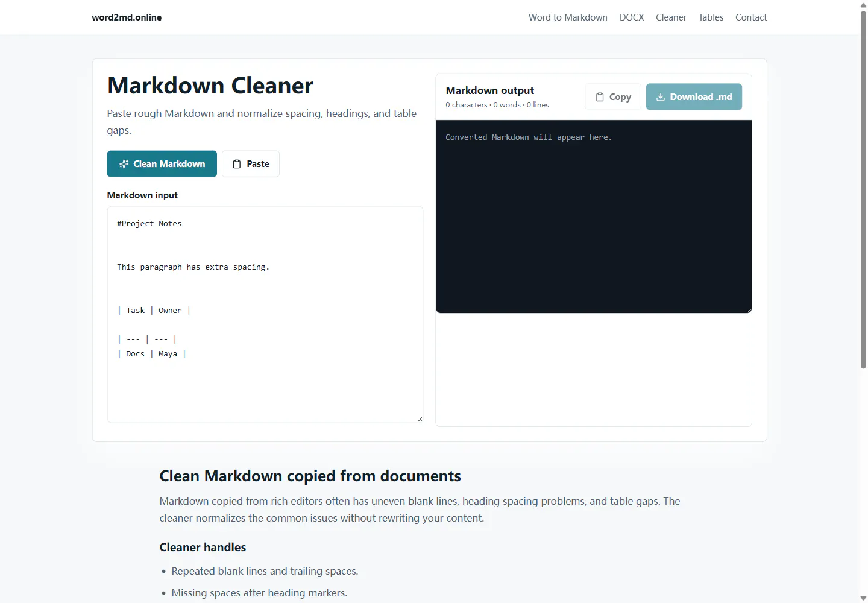Click the "0 characters · 0 words · 0 lines" counter
The image size is (868, 603).
(497, 105)
